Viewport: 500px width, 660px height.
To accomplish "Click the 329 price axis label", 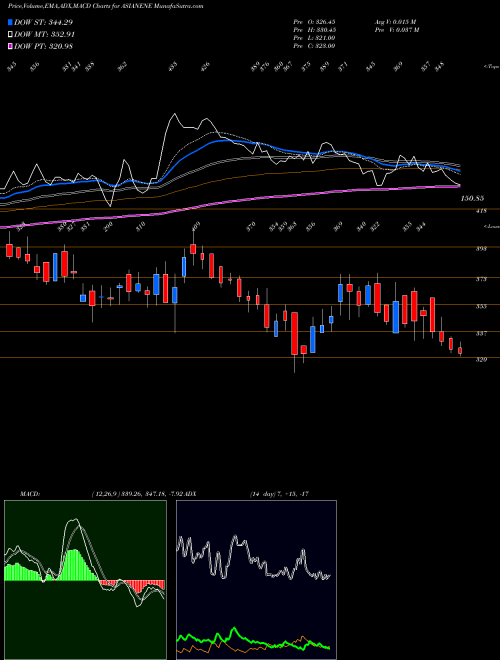I will point(481,360).
